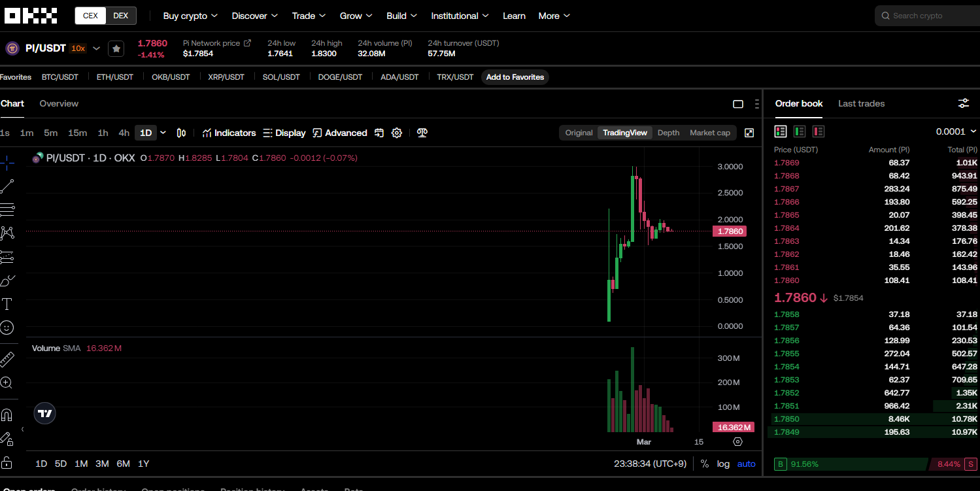Expand the chart to fullscreen
This screenshot has width=980, height=491.
(749, 133)
